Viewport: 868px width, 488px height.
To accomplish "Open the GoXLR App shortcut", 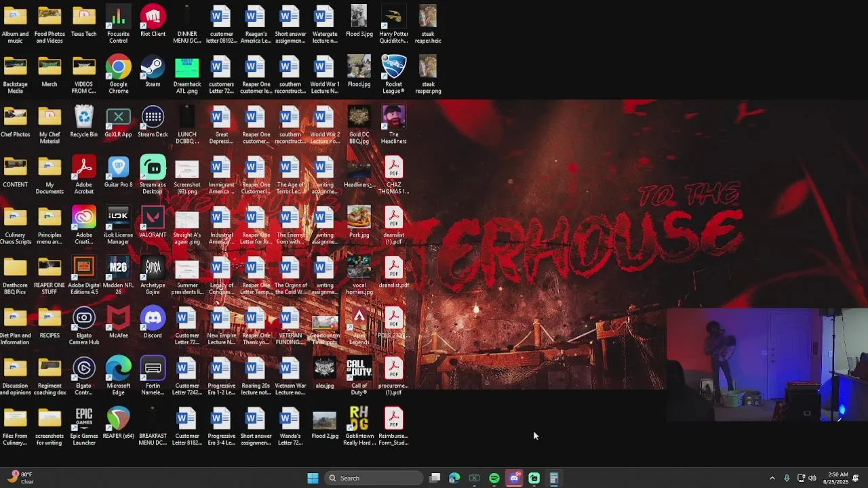I will (118, 121).
